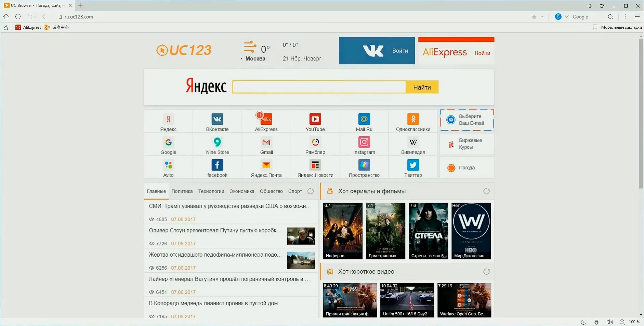Refresh Хот сериалы и фильмы section

point(486,191)
